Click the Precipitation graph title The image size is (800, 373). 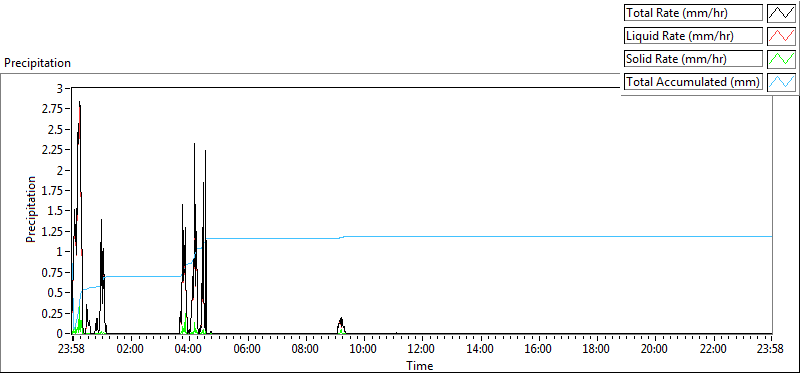click(x=37, y=63)
